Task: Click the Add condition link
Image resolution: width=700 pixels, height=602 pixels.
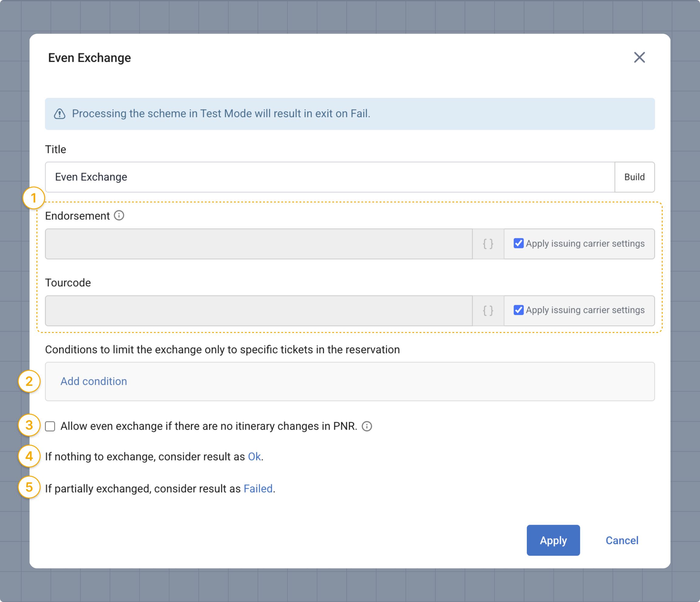Action: click(x=94, y=381)
